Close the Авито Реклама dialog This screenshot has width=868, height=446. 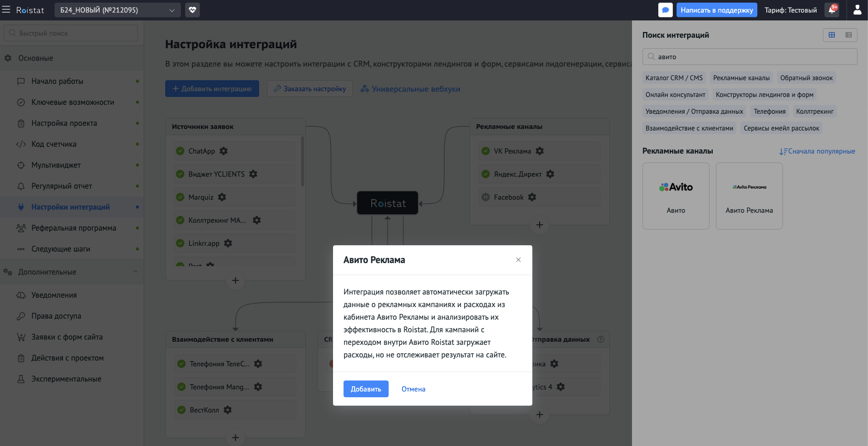[518, 260]
